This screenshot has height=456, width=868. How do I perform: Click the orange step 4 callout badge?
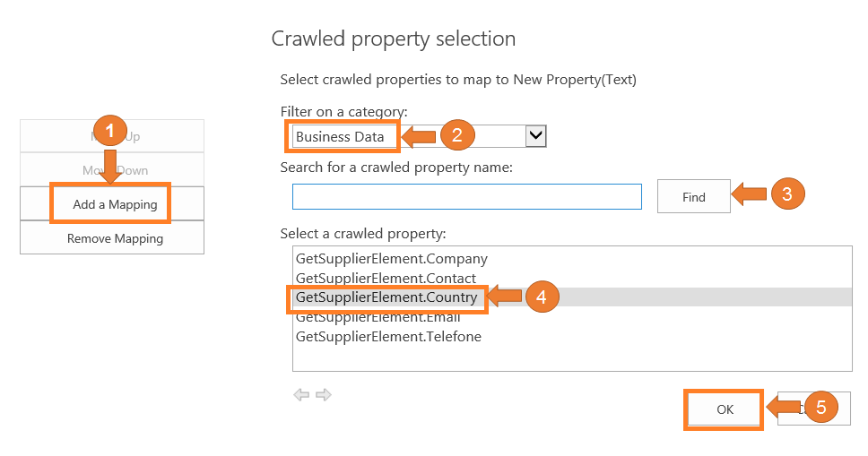tap(542, 297)
